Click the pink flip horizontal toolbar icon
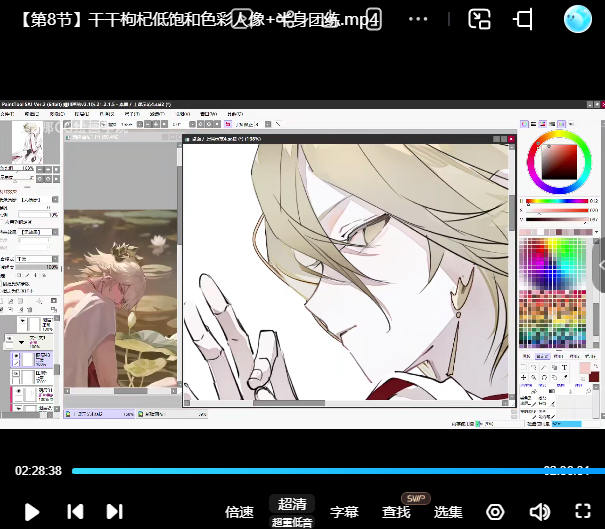The image size is (605, 529). tap(228, 124)
